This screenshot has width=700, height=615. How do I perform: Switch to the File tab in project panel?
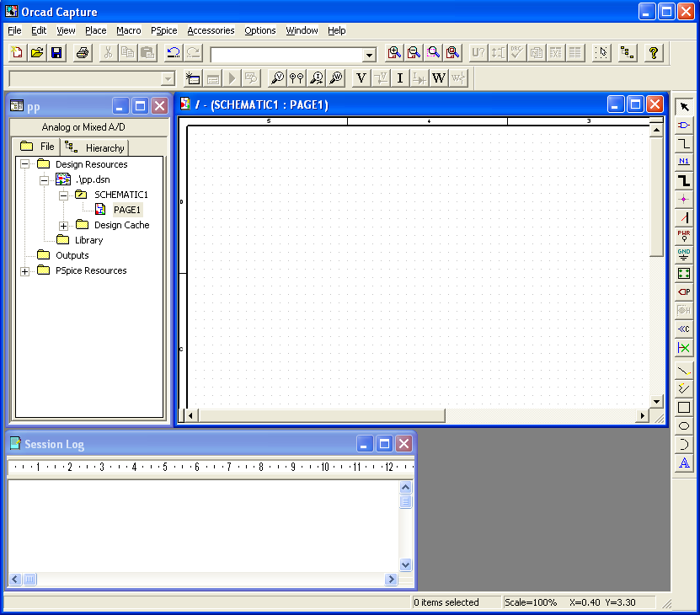(x=36, y=147)
